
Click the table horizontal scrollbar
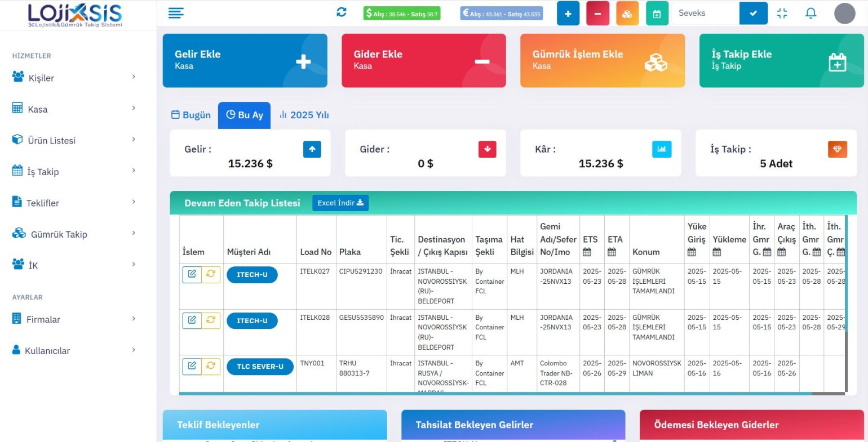click(495, 394)
